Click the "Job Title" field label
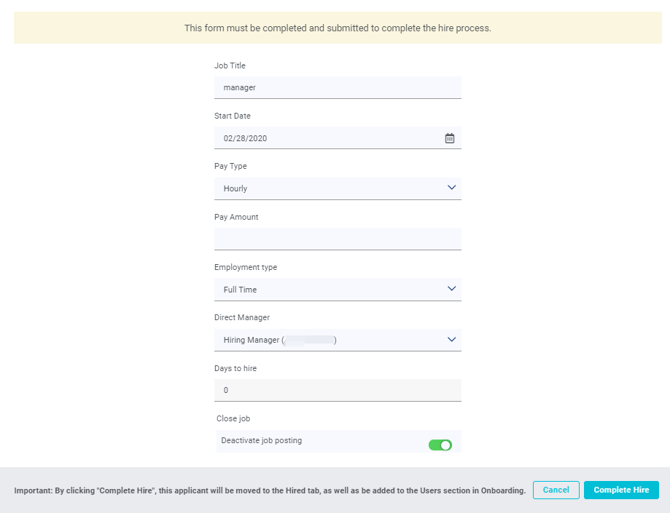Image resolution: width=670 pixels, height=513 pixels. (x=230, y=66)
